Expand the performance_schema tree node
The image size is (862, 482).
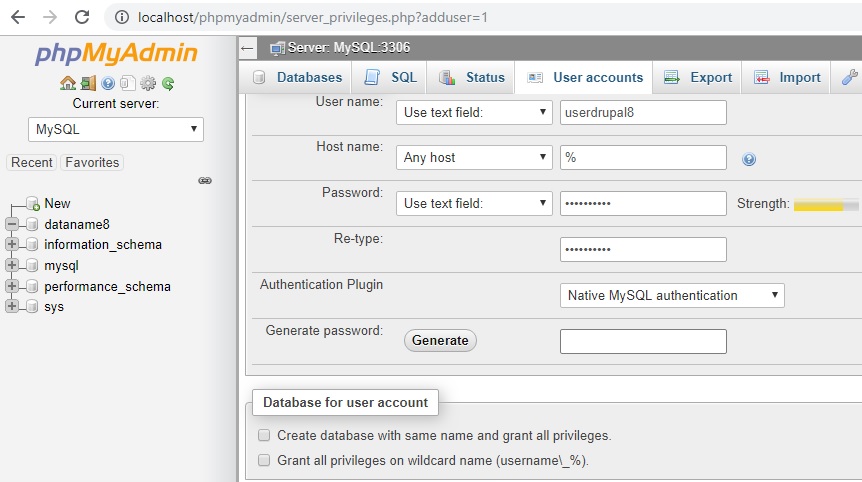(12, 286)
